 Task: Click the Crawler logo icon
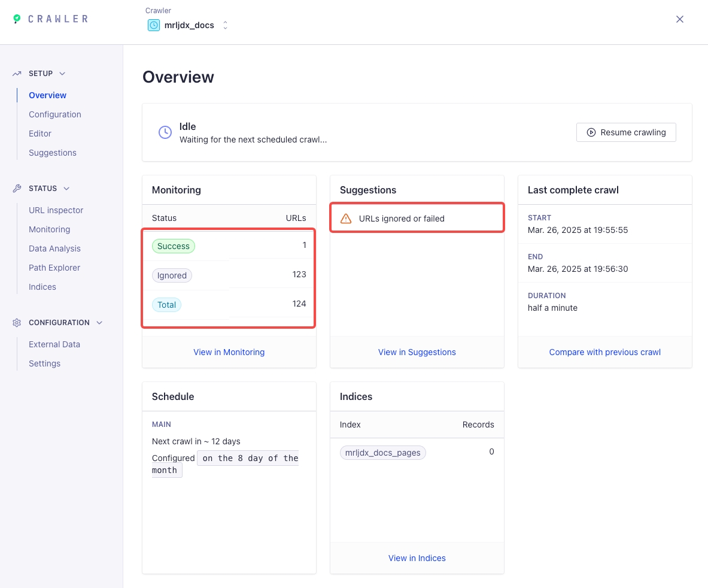pos(17,19)
